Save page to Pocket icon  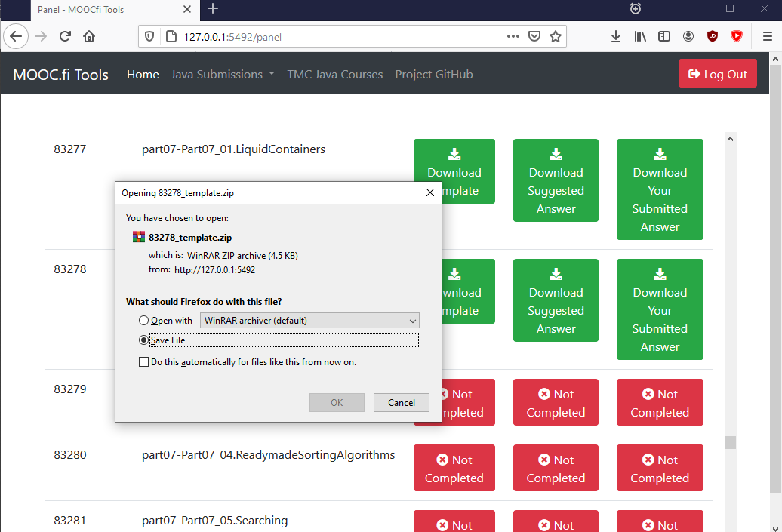(534, 36)
